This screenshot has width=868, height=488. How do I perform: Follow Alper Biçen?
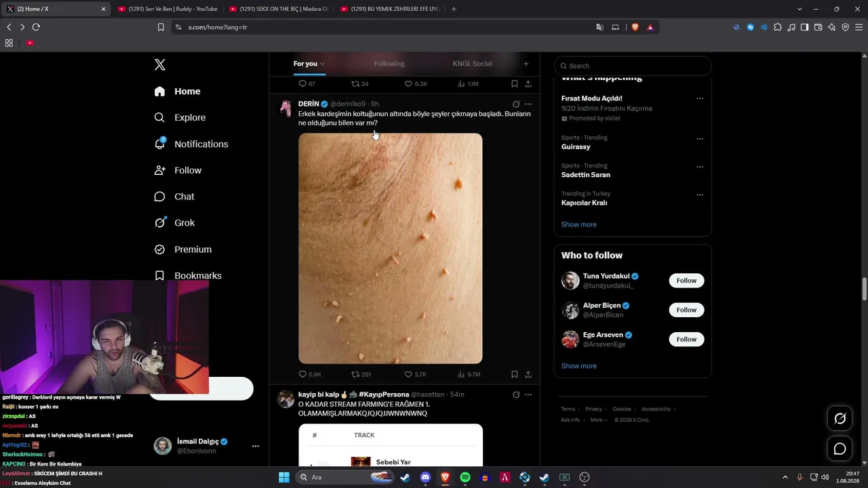click(686, 310)
